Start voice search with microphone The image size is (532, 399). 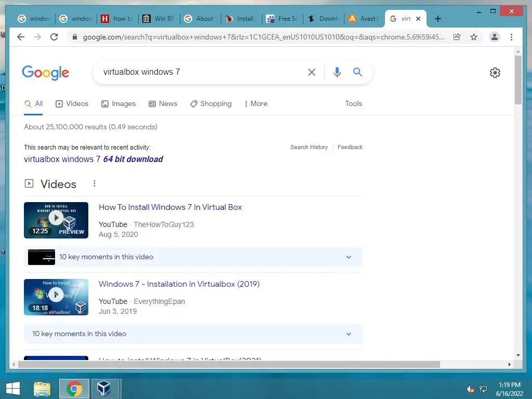coord(337,72)
